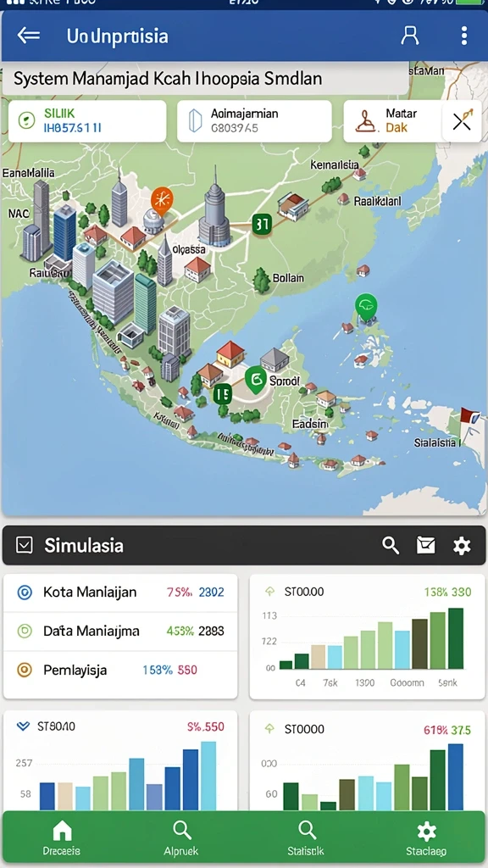
Task: Click the Eadsin map label
Action: pos(309,424)
